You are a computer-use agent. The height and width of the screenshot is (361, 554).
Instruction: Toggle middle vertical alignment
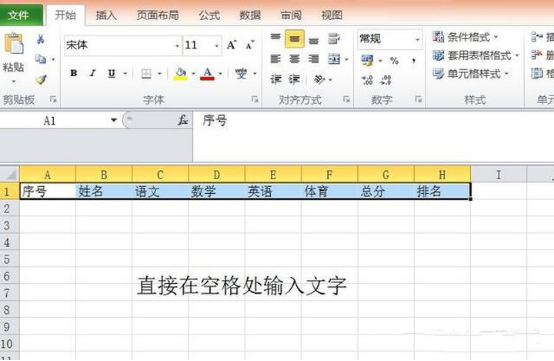point(294,39)
